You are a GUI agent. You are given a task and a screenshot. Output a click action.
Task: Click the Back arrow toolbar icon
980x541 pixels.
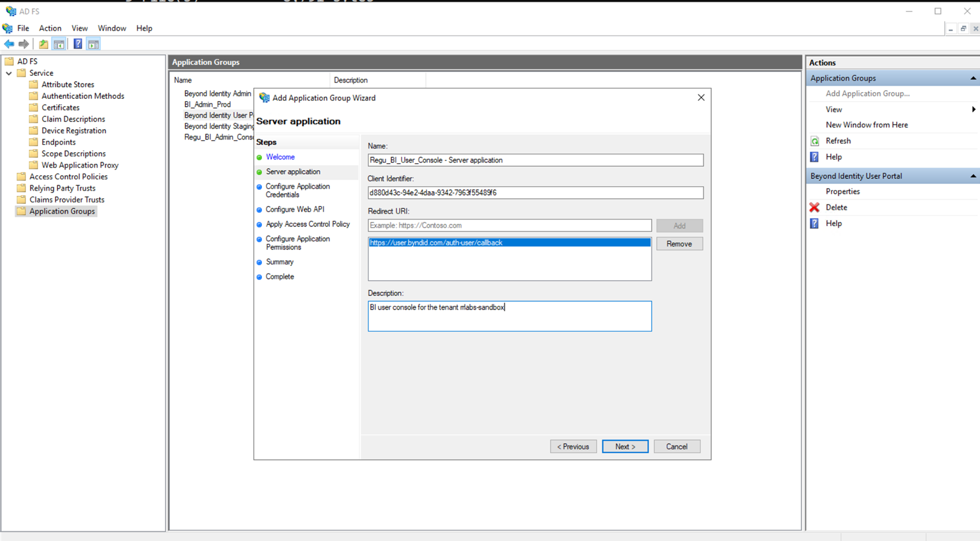pos(9,44)
